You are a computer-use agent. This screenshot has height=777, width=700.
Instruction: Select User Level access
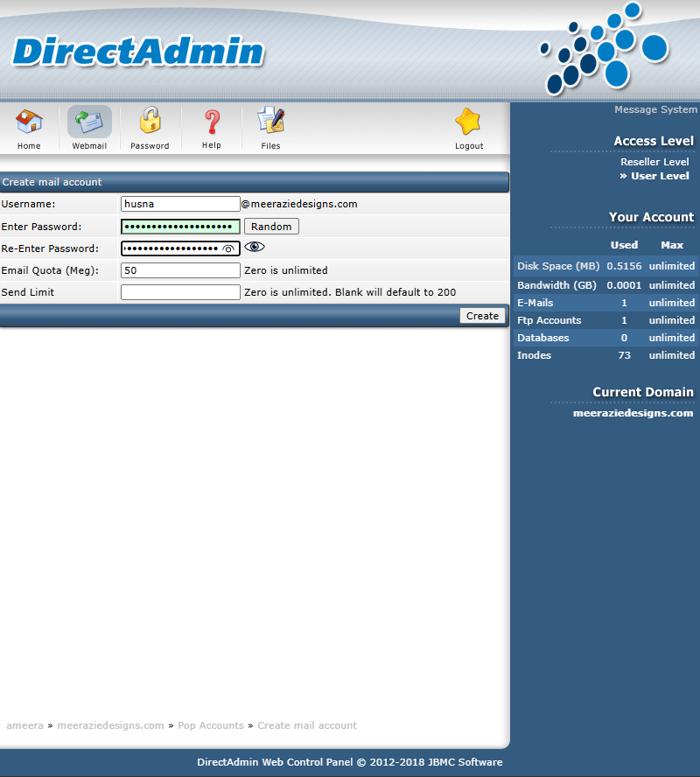pyautogui.click(x=660, y=176)
